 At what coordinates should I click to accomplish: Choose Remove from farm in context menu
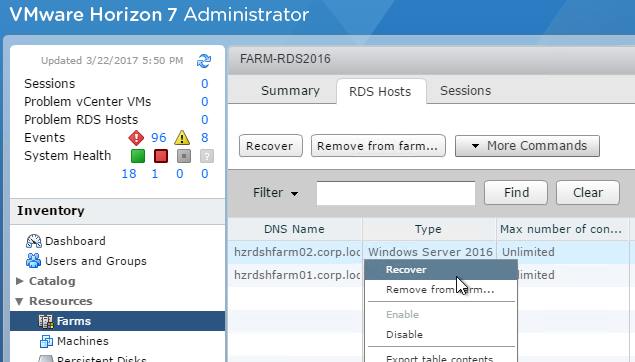tap(441, 290)
